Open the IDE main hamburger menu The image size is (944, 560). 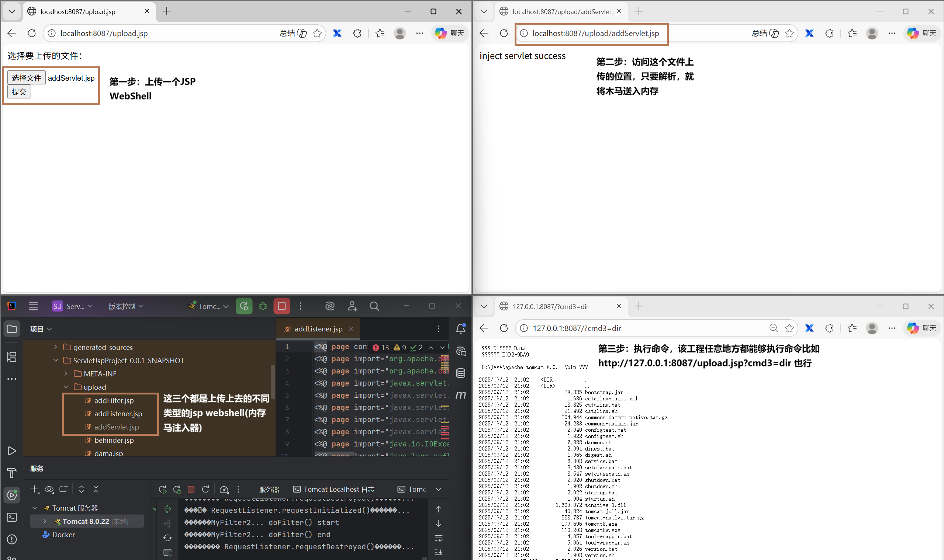33,306
